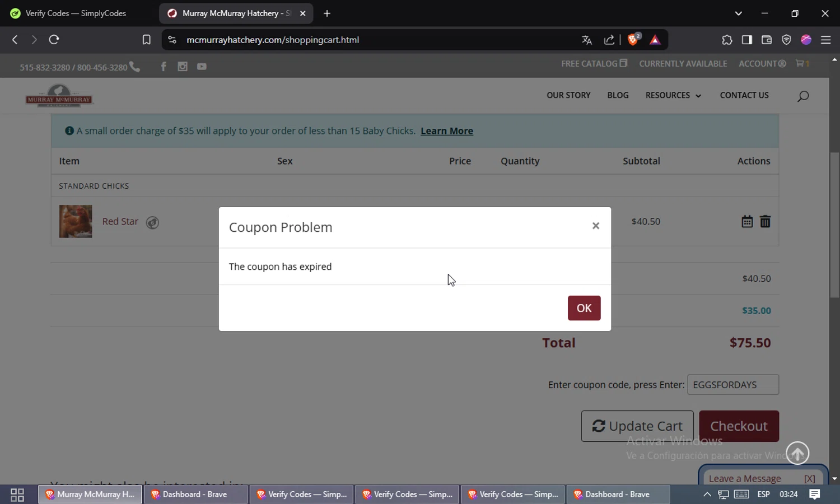Reload the page with the refresh icon

pos(54,40)
